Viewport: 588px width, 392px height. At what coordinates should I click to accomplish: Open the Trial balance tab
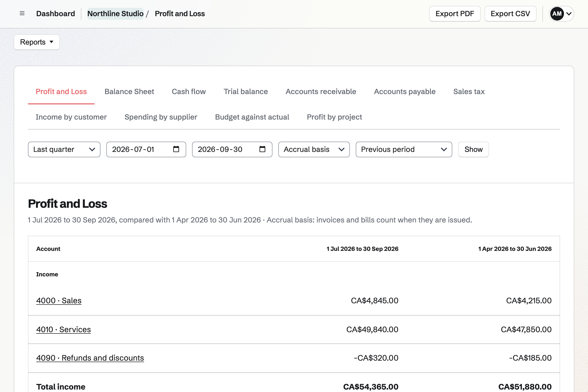click(246, 91)
